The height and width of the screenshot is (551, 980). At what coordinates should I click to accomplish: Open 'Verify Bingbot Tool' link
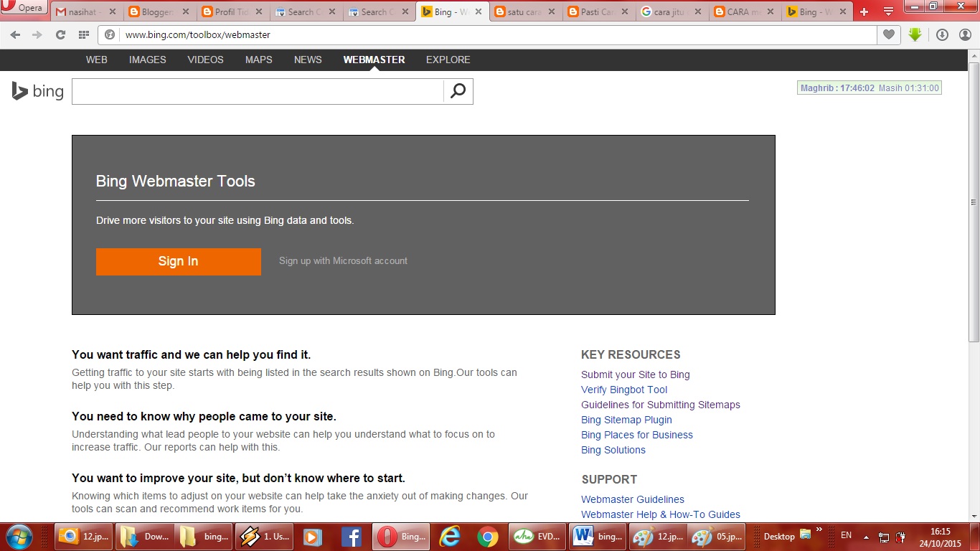pyautogui.click(x=624, y=390)
